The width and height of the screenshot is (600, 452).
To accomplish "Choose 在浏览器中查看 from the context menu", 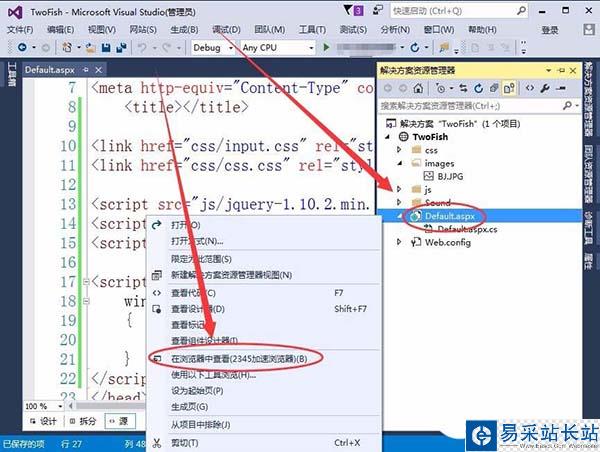I will [264, 359].
